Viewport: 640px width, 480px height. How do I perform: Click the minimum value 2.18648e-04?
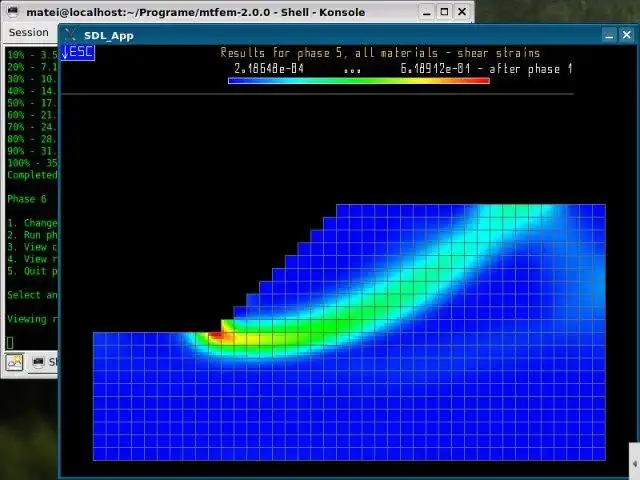point(269,68)
